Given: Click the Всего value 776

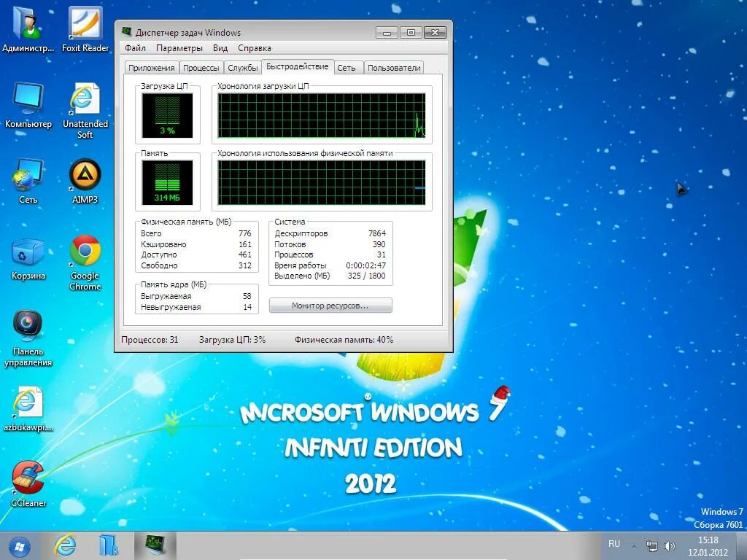Looking at the screenshot, I should [x=245, y=233].
